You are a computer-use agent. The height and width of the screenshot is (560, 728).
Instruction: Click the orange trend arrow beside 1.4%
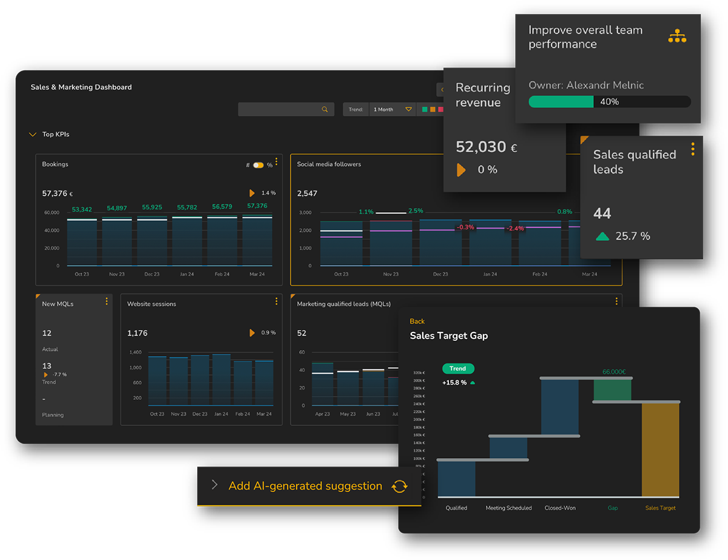(252, 192)
